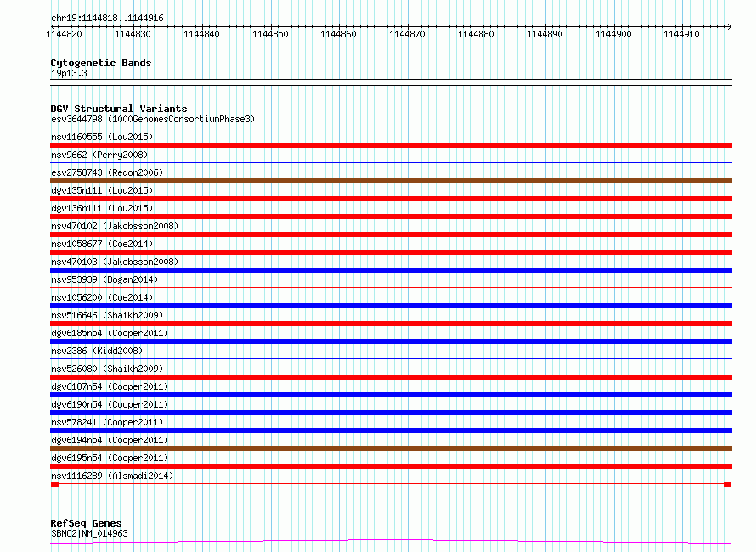The image size is (756, 552).
Task: Click the blue bar under nsv1056200
Action: click(391, 306)
